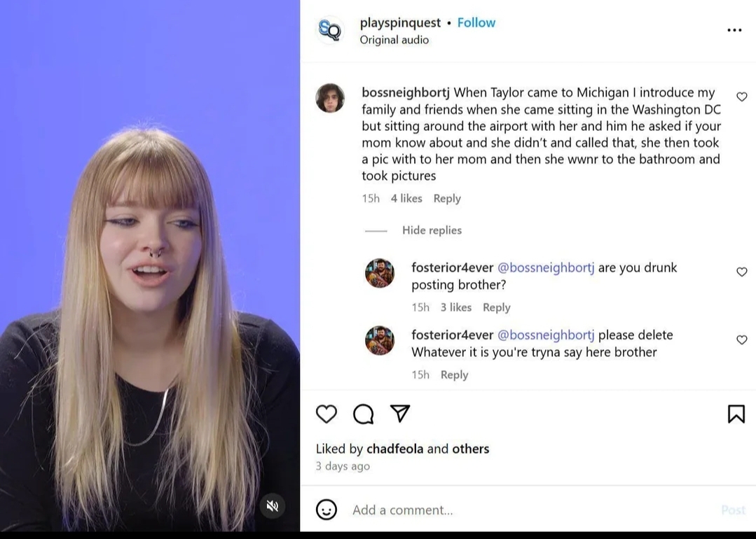Viewport: 756px width, 539px height.
Task: Unmute the video with the speaker icon
Action: click(273, 506)
